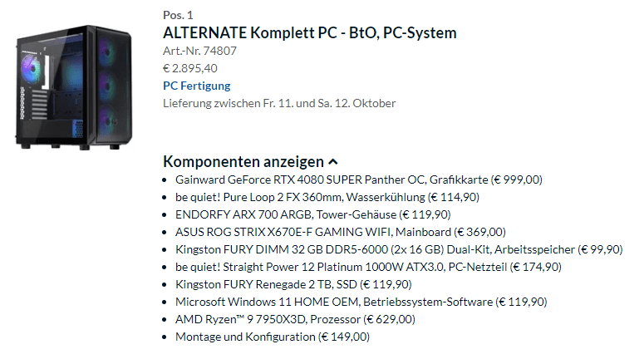The image size is (644, 359).
Task: Click Montage und Konfiguration item
Action: tap(273, 337)
